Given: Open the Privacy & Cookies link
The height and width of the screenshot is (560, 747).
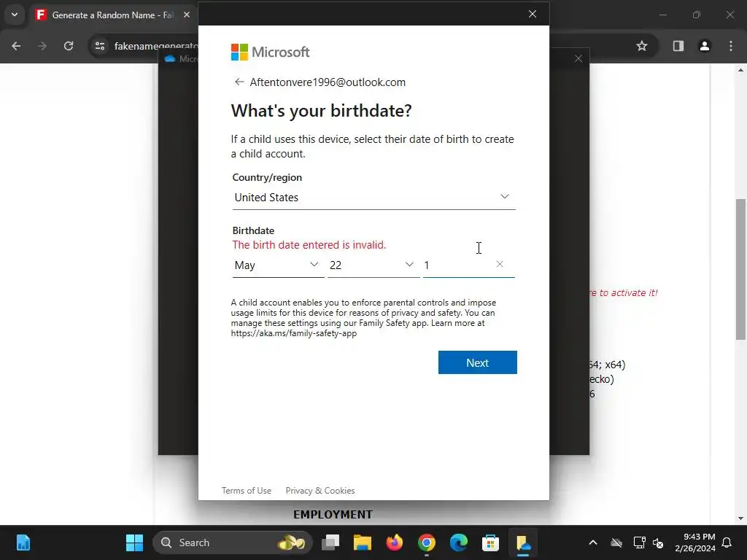Looking at the screenshot, I should click(x=320, y=491).
